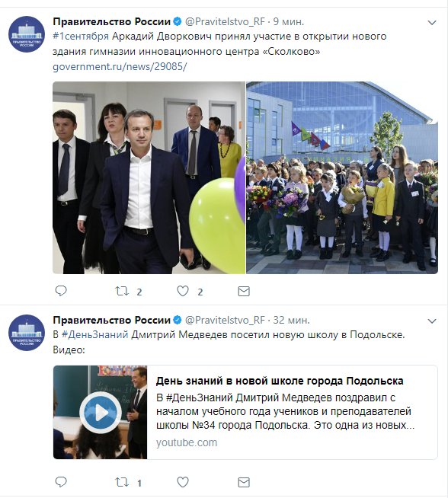Open the video card titled День знаний в новой школе
The image size is (448, 498).
click(x=245, y=412)
